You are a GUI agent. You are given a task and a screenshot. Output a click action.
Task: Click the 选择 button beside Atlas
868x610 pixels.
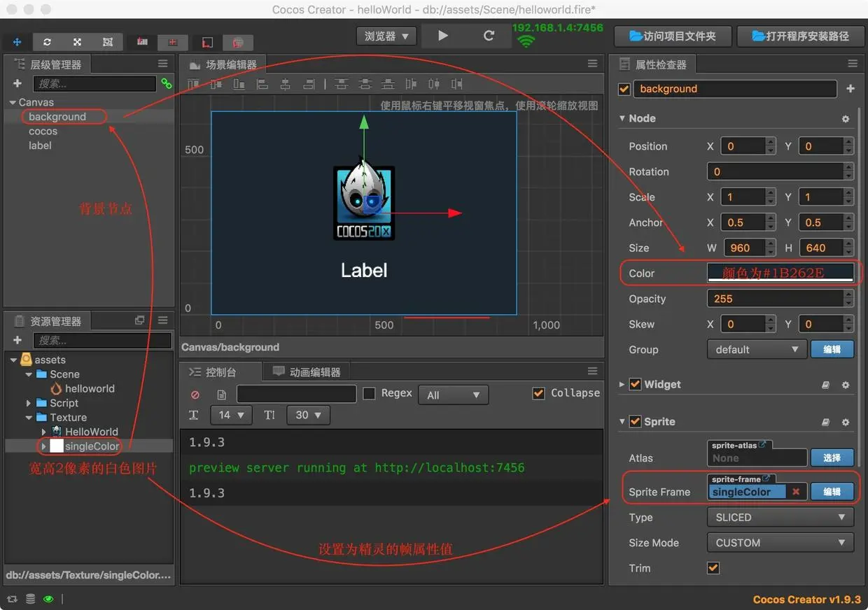(x=832, y=457)
